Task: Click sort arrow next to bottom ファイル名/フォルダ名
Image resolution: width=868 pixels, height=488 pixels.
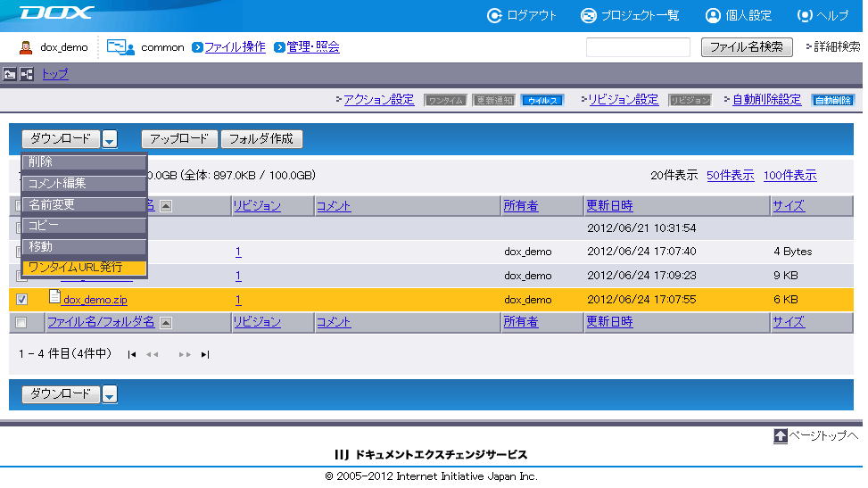Action: tap(166, 323)
